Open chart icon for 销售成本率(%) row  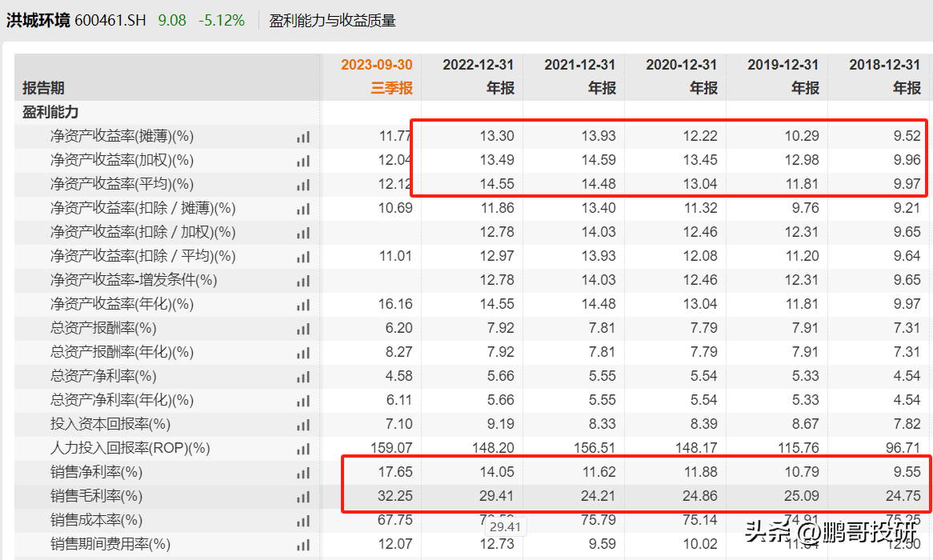click(x=303, y=521)
